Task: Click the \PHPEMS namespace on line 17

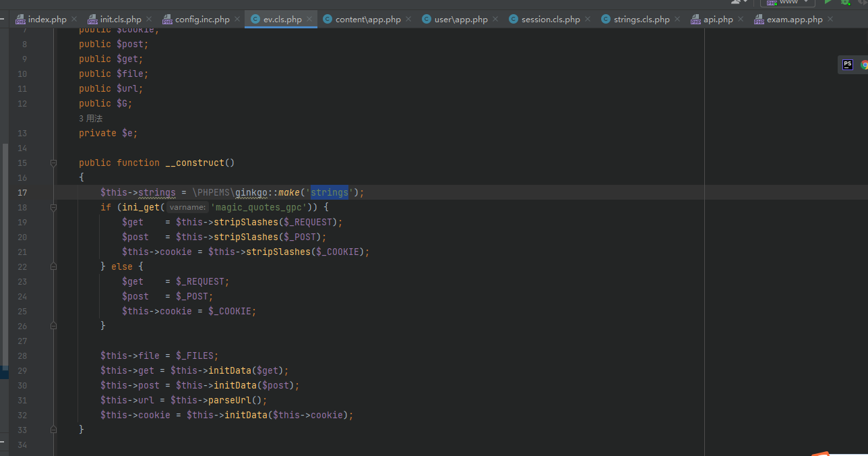Action: [211, 192]
